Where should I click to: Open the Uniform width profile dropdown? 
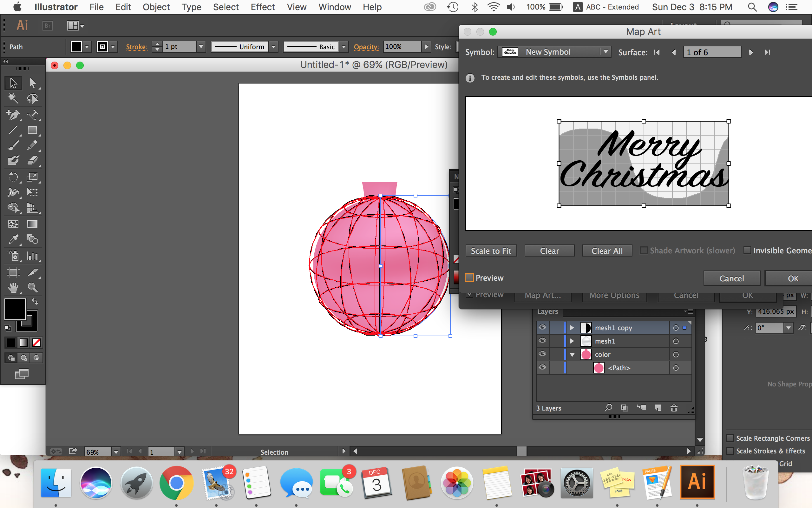tap(273, 47)
